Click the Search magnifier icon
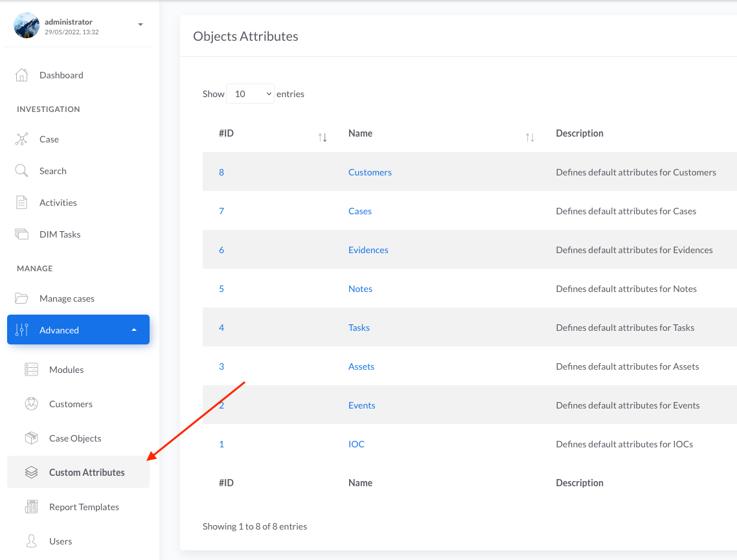This screenshot has width=737, height=560. click(22, 171)
